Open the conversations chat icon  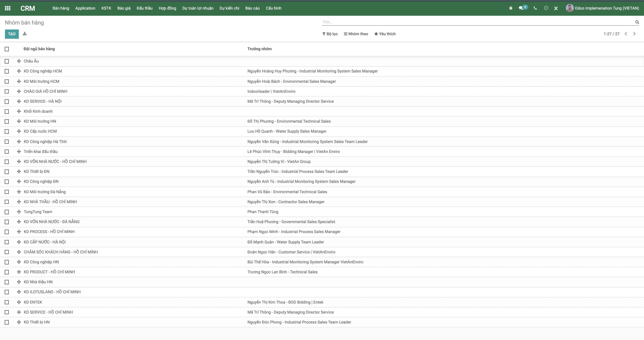click(521, 8)
